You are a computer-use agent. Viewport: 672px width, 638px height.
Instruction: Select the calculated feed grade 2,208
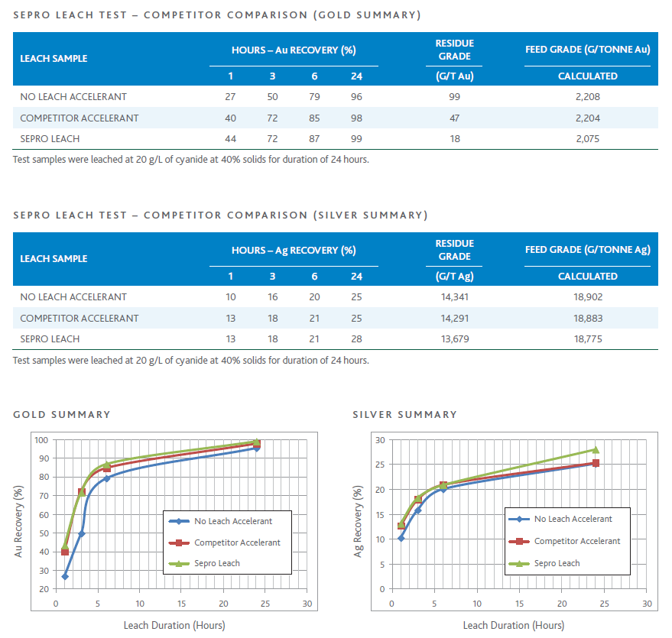pos(588,97)
